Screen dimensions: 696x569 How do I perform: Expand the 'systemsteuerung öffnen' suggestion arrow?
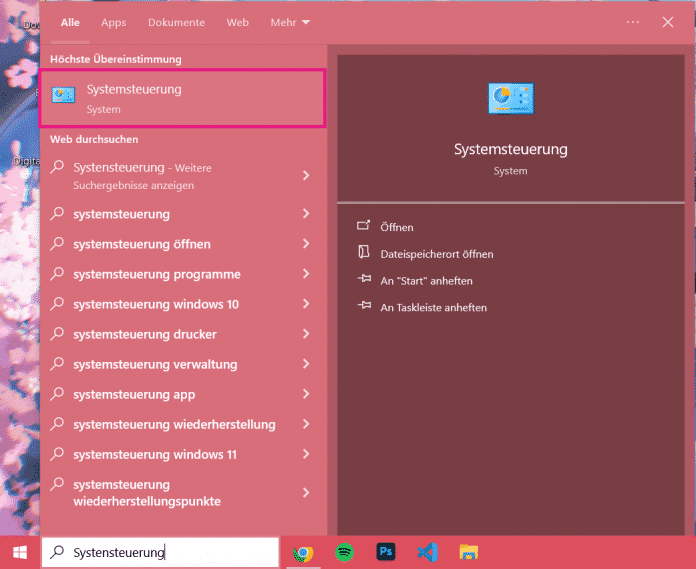point(306,244)
